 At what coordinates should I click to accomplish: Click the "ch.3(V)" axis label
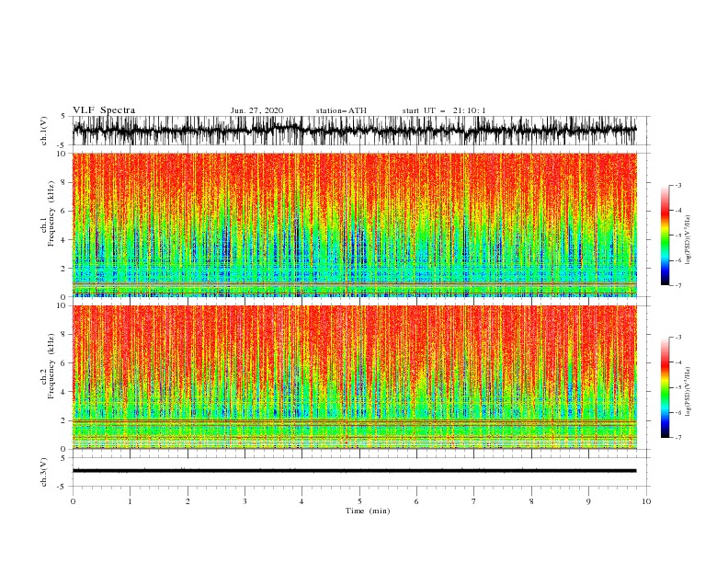click(x=44, y=472)
